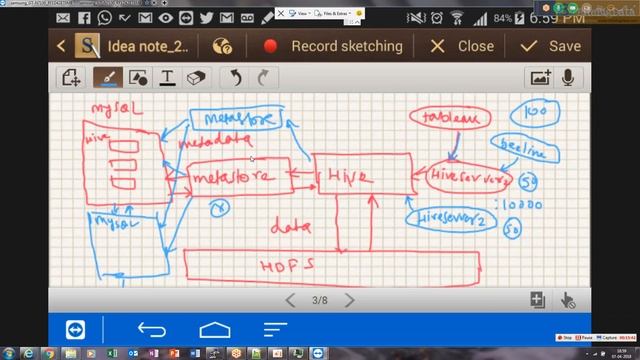Click the taskbar clock

tap(621, 353)
